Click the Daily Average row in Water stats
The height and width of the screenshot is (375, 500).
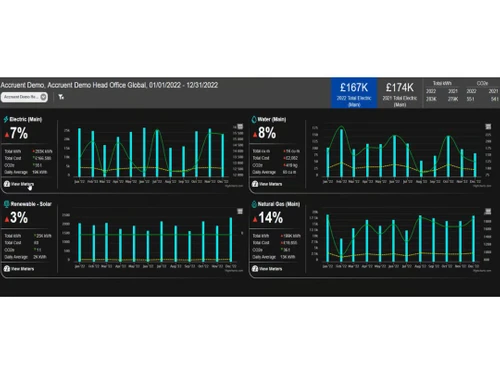point(273,172)
